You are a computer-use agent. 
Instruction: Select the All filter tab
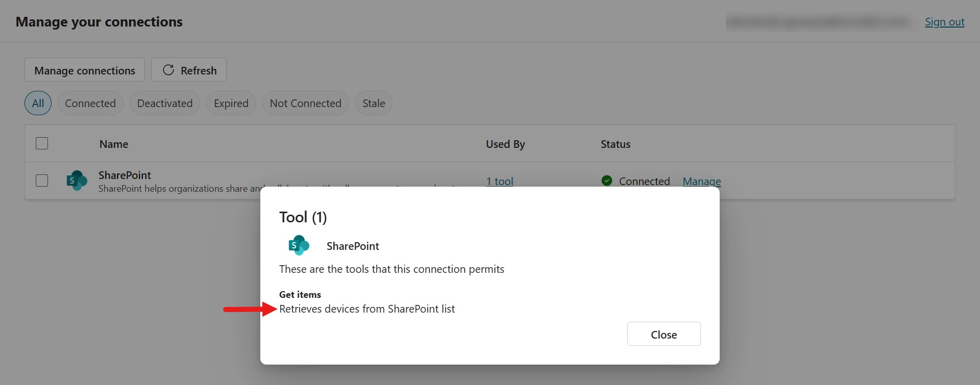(38, 103)
